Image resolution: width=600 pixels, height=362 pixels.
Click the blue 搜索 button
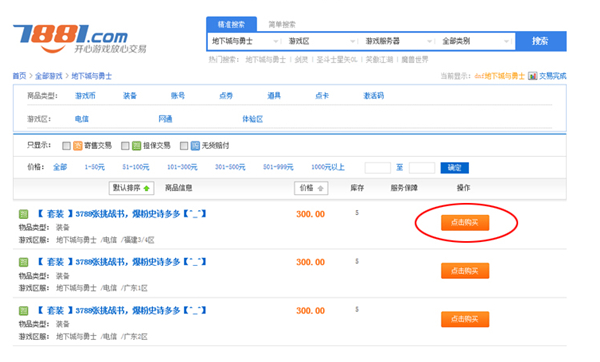coord(540,41)
